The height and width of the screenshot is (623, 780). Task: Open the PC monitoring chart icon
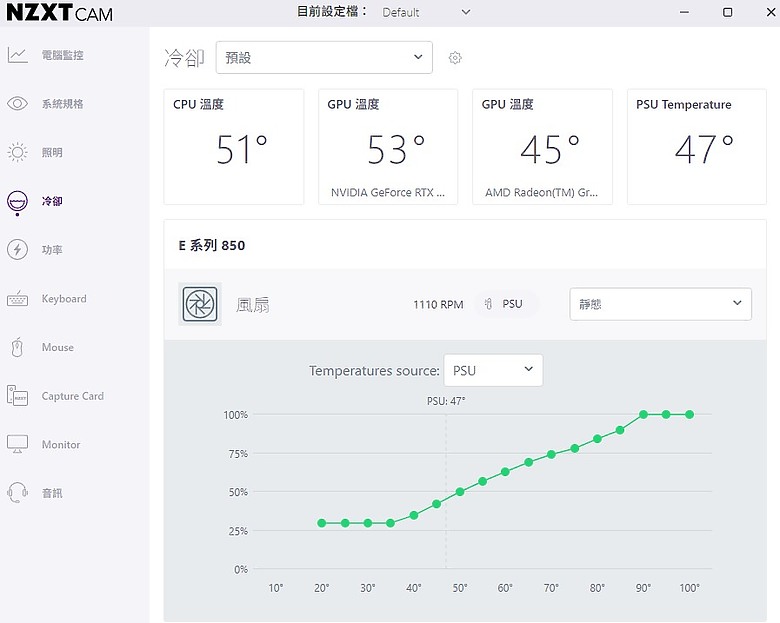(x=17, y=55)
